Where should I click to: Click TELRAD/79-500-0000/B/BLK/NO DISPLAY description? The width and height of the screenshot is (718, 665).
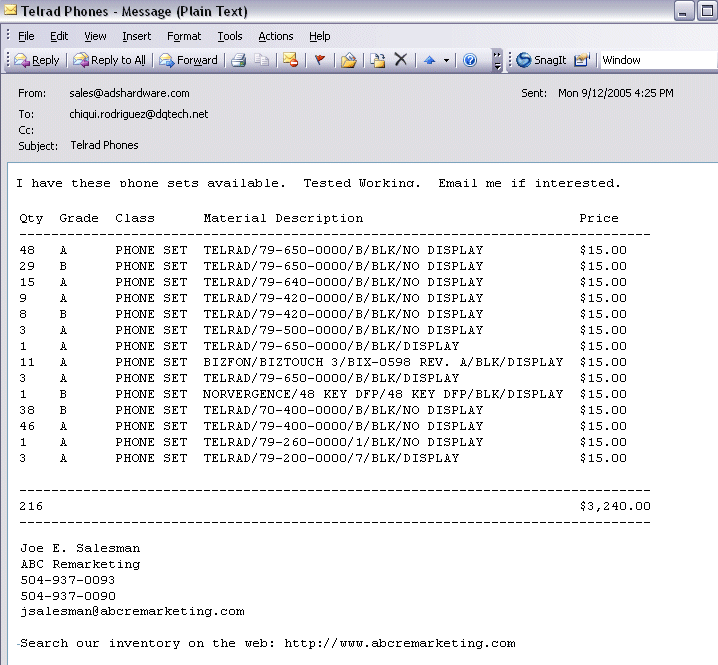point(343,330)
